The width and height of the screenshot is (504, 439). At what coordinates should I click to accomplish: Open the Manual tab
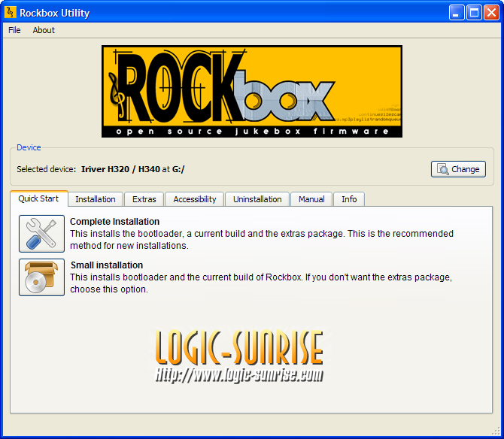coord(311,199)
